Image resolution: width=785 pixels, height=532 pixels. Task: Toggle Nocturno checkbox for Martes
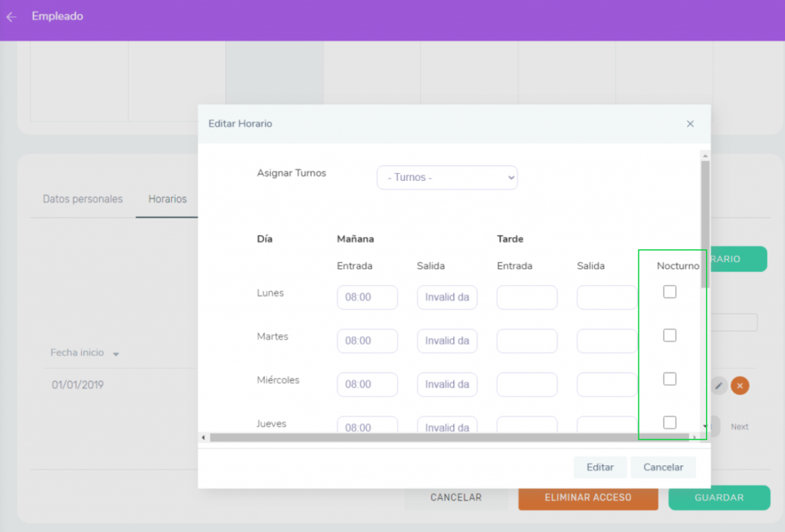pyautogui.click(x=669, y=336)
